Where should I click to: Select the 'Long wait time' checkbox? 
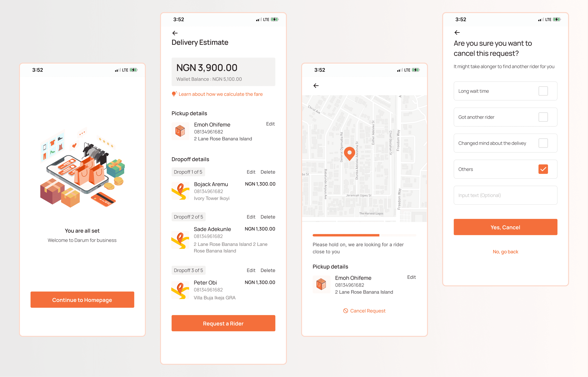545,91
